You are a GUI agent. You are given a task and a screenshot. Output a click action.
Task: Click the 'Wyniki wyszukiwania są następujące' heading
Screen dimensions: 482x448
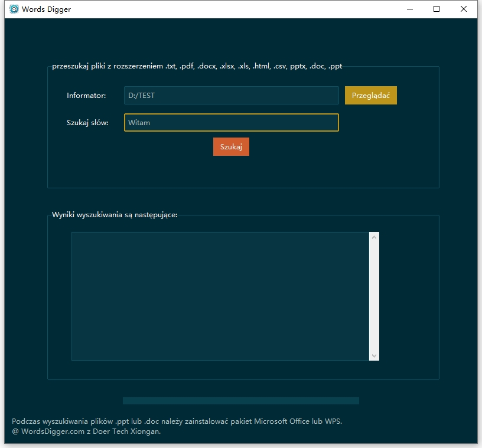(x=115, y=215)
